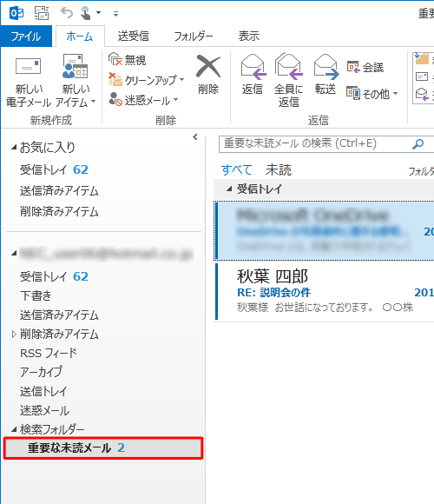The width and height of the screenshot is (434, 504).
Task: Open the 表示 ribbon tab
Action: (249, 36)
